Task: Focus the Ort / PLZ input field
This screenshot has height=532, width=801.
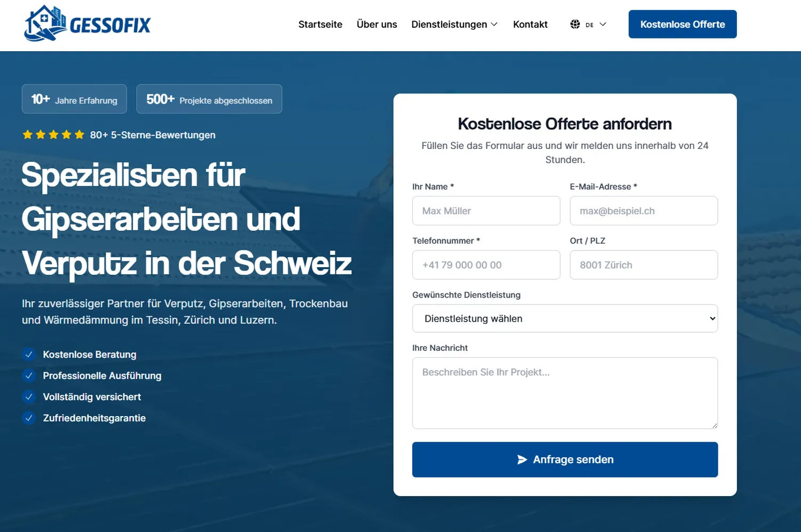Action: (643, 265)
